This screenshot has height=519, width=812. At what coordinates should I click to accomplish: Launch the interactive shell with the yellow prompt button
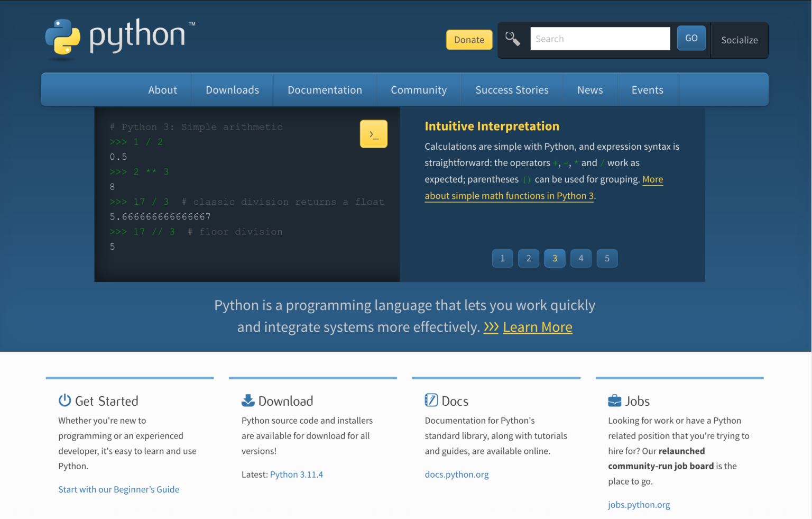pyautogui.click(x=374, y=134)
